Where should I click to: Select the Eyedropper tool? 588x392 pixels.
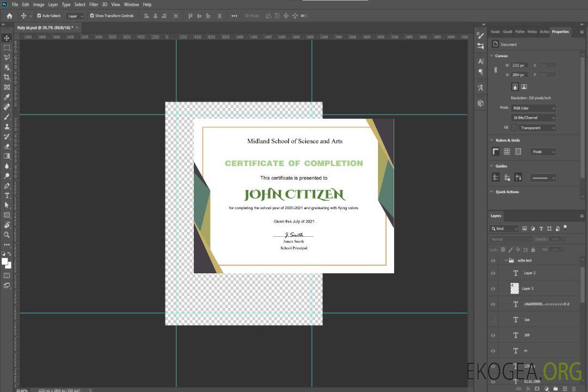7,97
